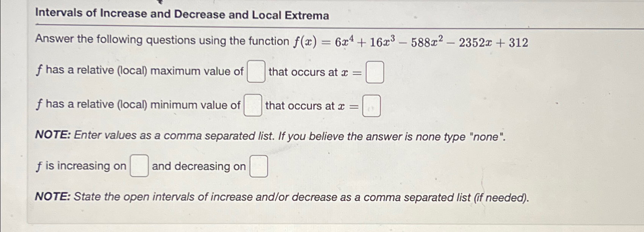Click the decreasing interval input box
The image size is (644, 232).
(x=258, y=167)
